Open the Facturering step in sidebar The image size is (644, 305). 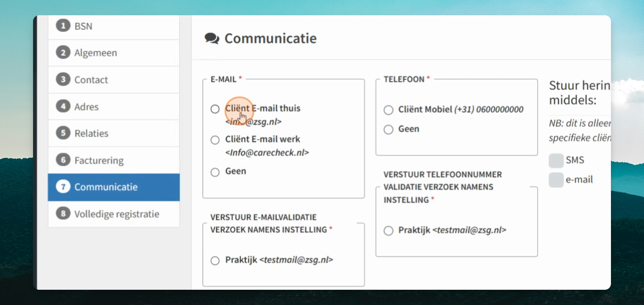click(114, 160)
